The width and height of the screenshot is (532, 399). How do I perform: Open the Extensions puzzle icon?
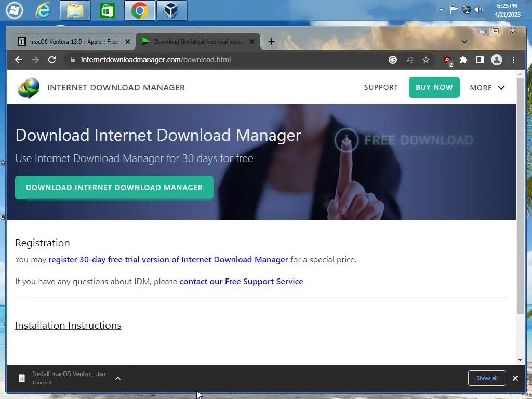point(463,60)
